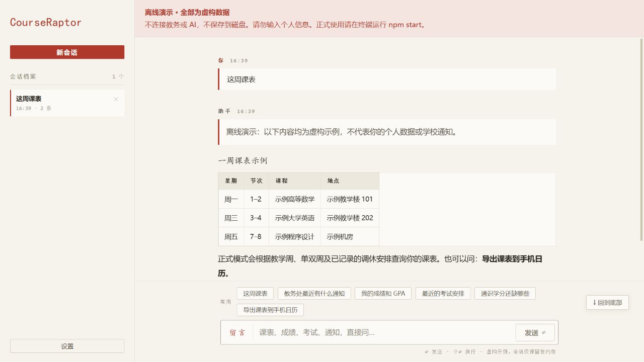The height and width of the screenshot is (362, 644).
Task: Click the 16:39 timestamp next to 助手
Action: 246,111
